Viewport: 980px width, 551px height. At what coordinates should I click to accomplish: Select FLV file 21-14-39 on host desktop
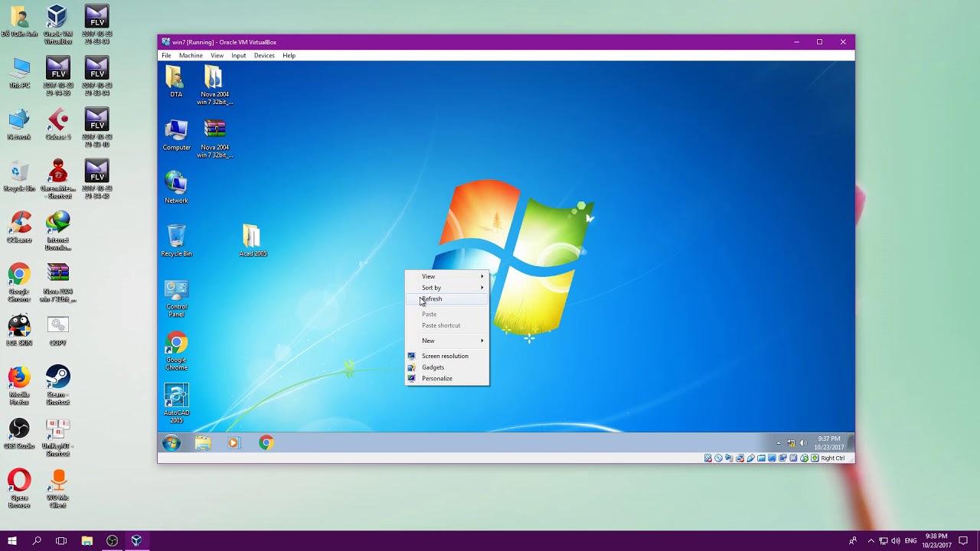57,76
